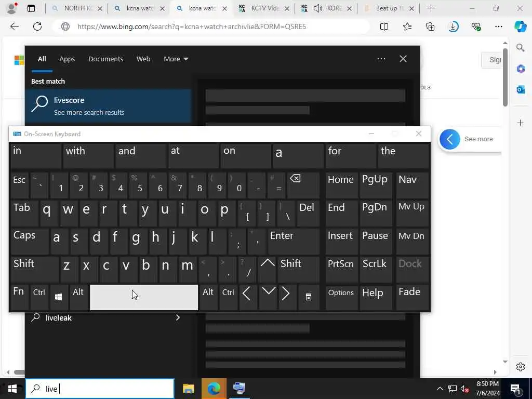Click the Enter key on keyboard
The image size is (532, 399).
tap(294, 242)
